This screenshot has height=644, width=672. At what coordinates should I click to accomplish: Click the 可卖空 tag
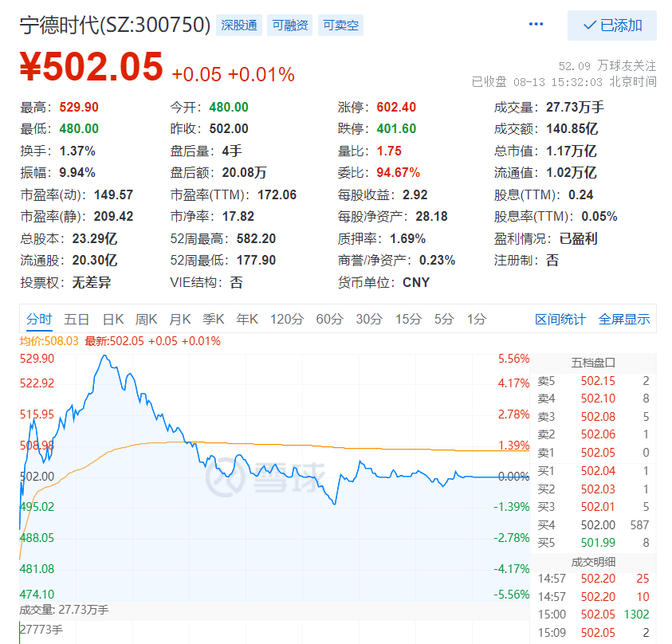(340, 26)
